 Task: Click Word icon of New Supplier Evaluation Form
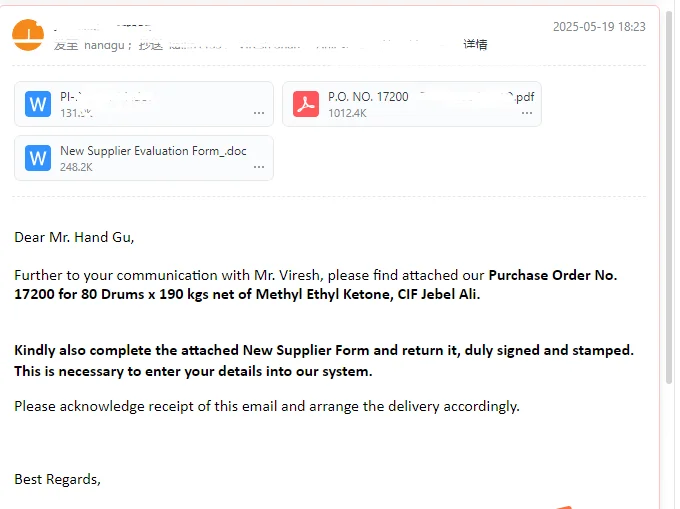click(38, 158)
